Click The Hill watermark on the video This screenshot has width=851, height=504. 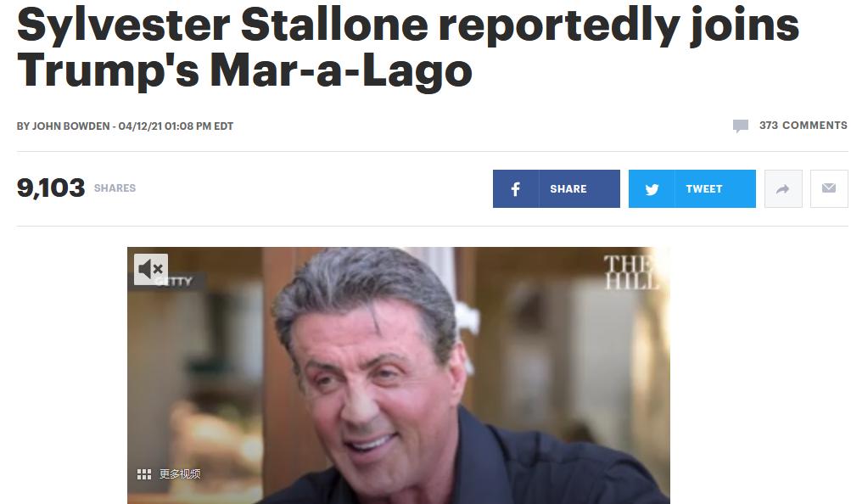point(632,272)
